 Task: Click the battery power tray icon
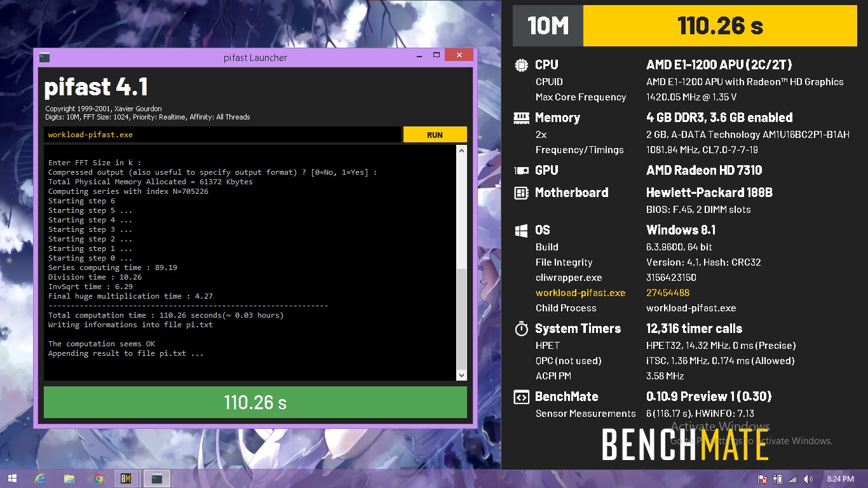778,479
